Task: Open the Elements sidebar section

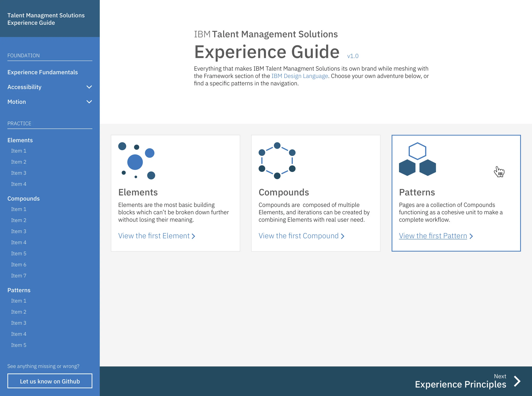Action: click(x=20, y=140)
